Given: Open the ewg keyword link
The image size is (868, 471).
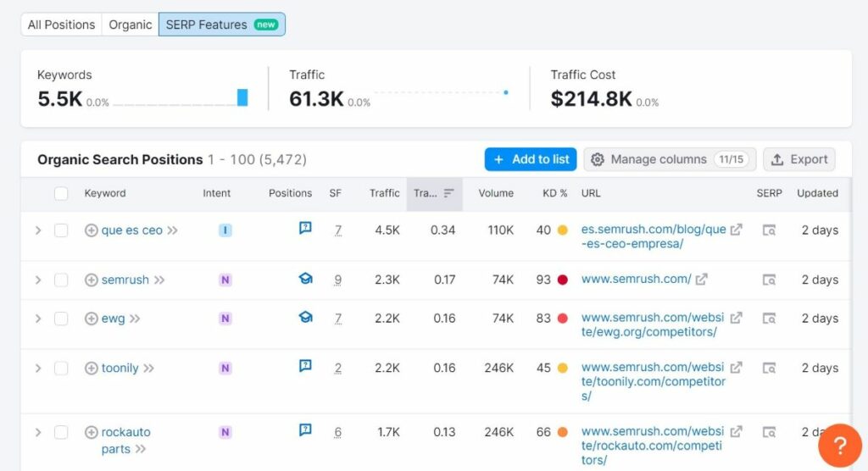Looking at the screenshot, I should point(113,319).
